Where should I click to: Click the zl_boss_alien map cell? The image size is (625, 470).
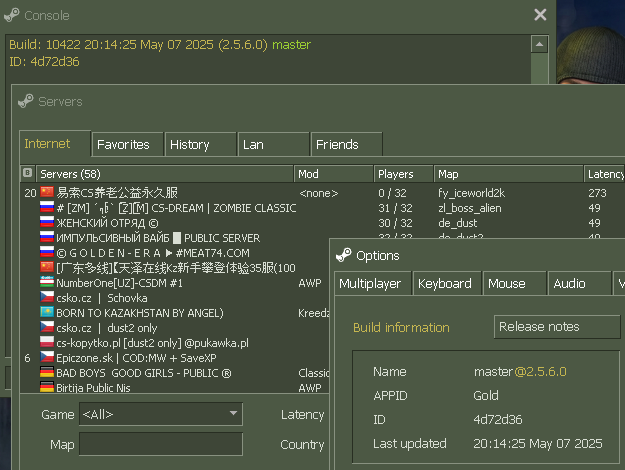pos(470,208)
